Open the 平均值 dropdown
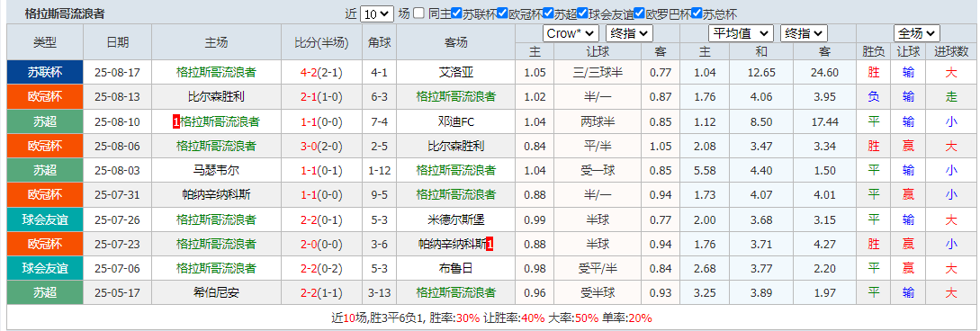Screen dimensions: 980x331 pyautogui.click(x=741, y=33)
